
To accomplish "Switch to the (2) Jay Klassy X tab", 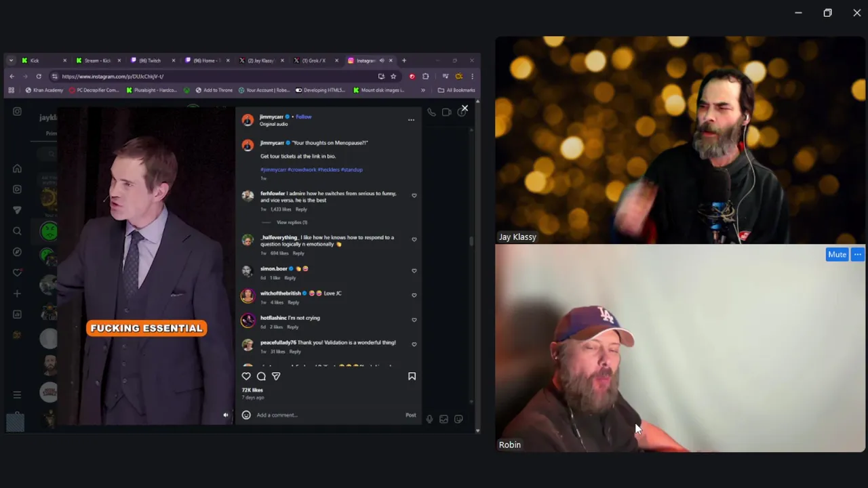I will pos(260,60).
